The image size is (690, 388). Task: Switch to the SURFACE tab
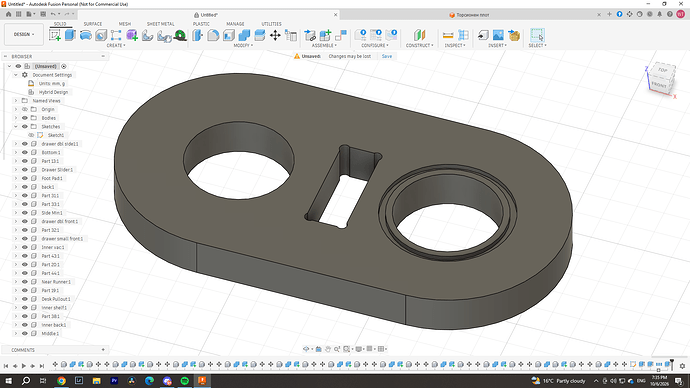[x=93, y=24]
